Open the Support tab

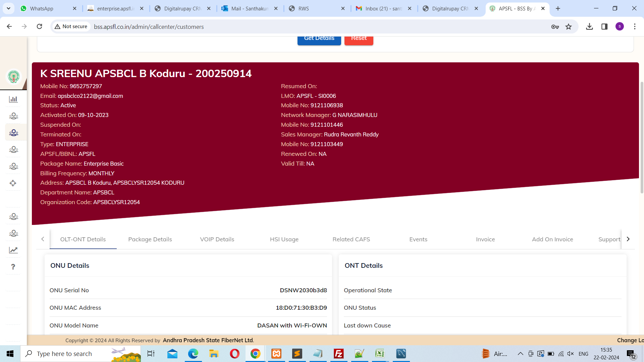(x=609, y=239)
